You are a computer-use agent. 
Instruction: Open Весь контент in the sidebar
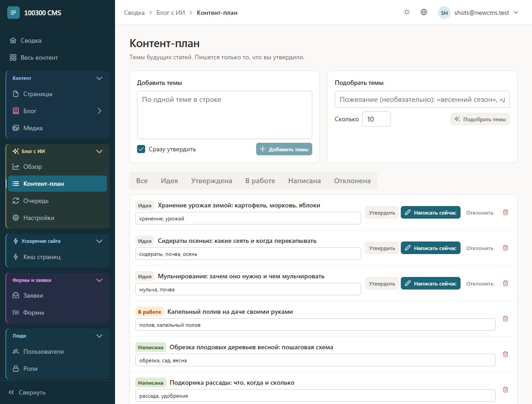pos(58,57)
